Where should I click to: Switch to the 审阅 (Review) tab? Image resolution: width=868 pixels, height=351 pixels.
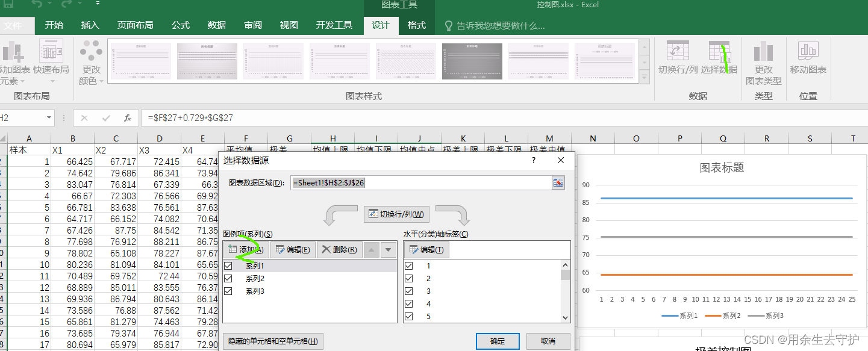pyautogui.click(x=253, y=25)
